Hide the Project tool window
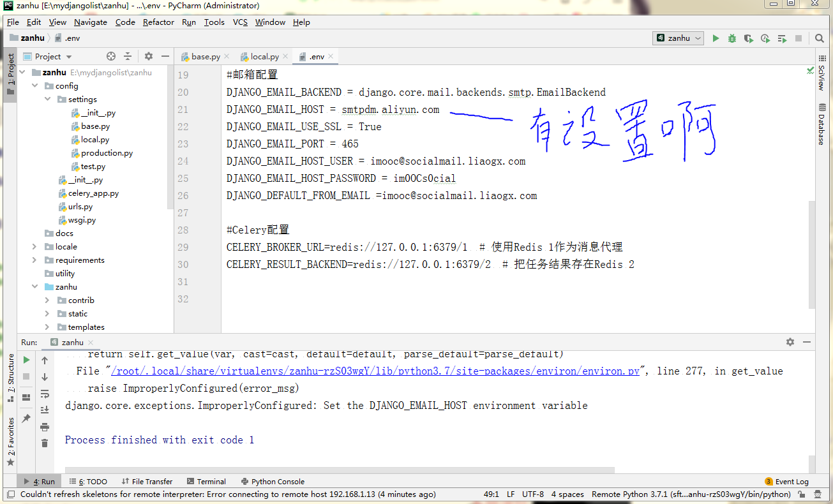This screenshot has width=833, height=504. 165,56
